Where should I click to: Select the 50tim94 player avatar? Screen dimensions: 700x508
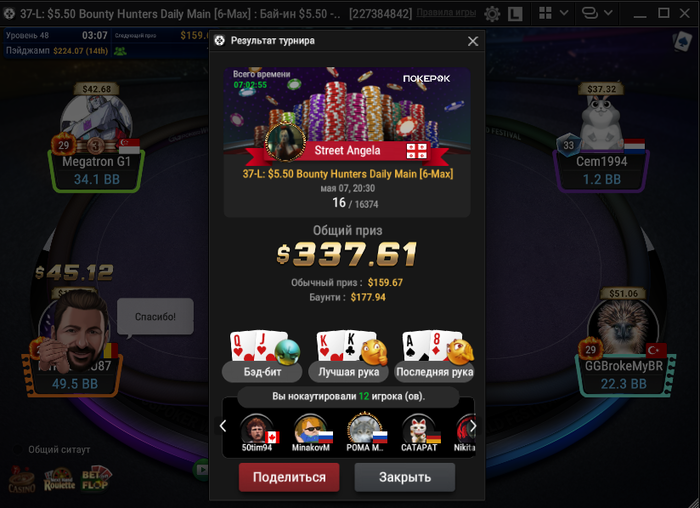point(258,429)
